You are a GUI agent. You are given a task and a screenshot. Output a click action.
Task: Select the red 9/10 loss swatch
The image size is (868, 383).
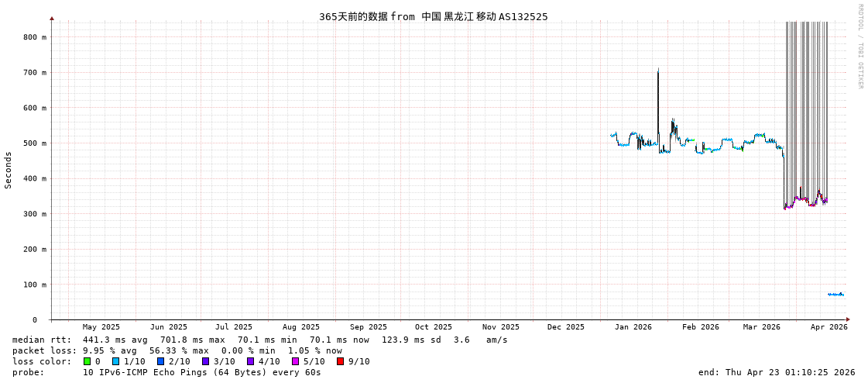[x=340, y=361]
